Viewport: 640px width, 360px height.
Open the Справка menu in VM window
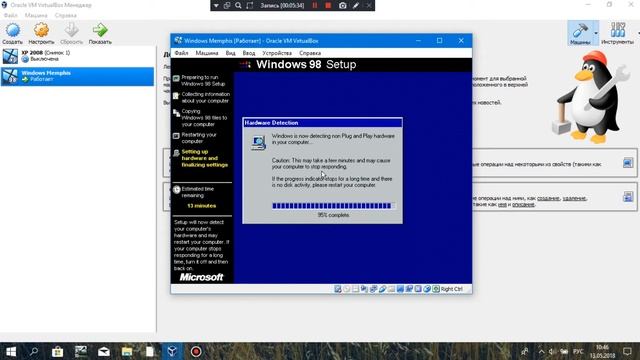coord(310,53)
